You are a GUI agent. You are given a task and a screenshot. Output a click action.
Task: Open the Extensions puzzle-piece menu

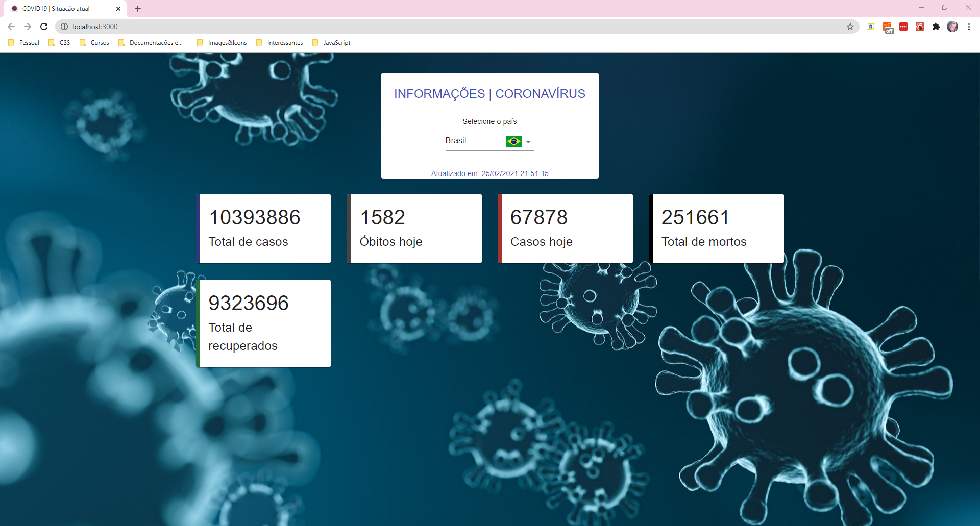(936, 27)
